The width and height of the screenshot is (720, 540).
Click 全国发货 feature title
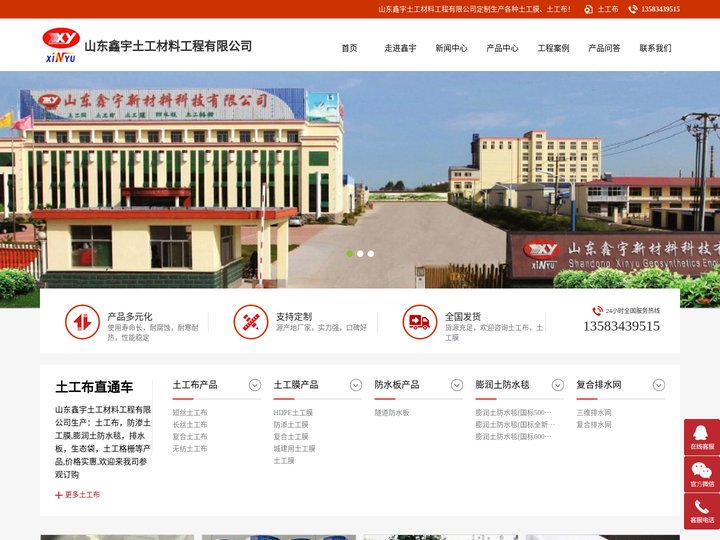tap(463, 316)
